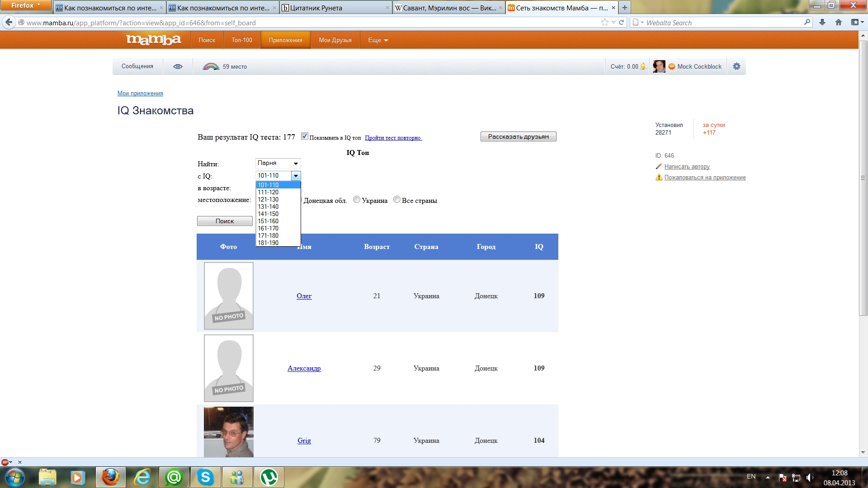Click the Firefox taskbar icon

point(110,477)
